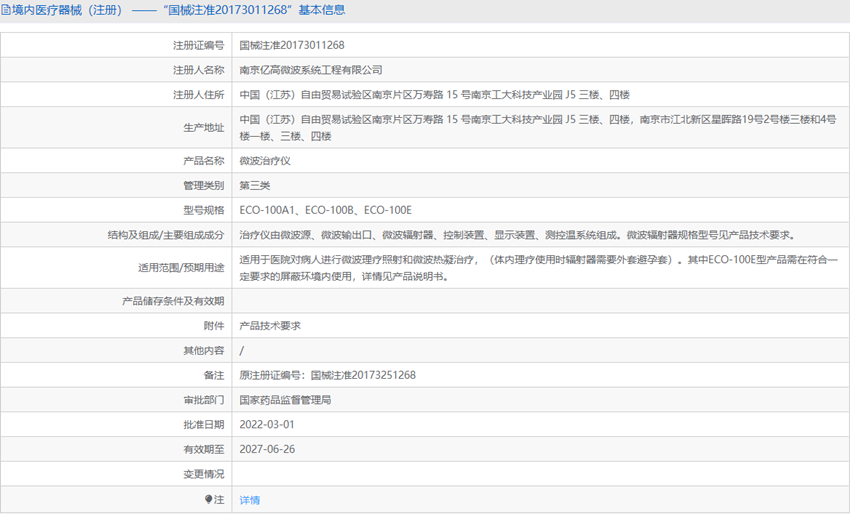Click the document icon in the page header
This screenshot has height=516, width=850.
(x=7, y=11)
